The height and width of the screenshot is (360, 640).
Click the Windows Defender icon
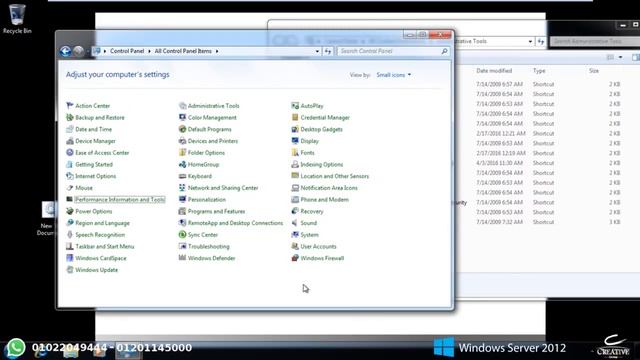click(x=182, y=258)
